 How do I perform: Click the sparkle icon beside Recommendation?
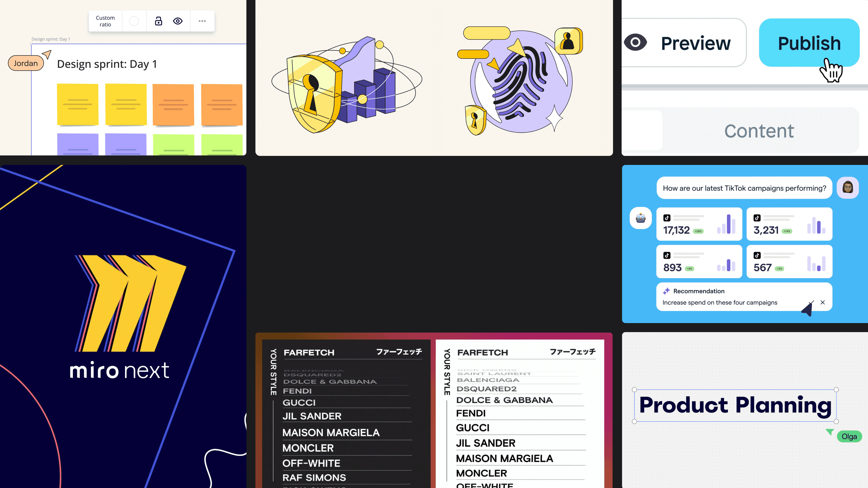pos(666,291)
